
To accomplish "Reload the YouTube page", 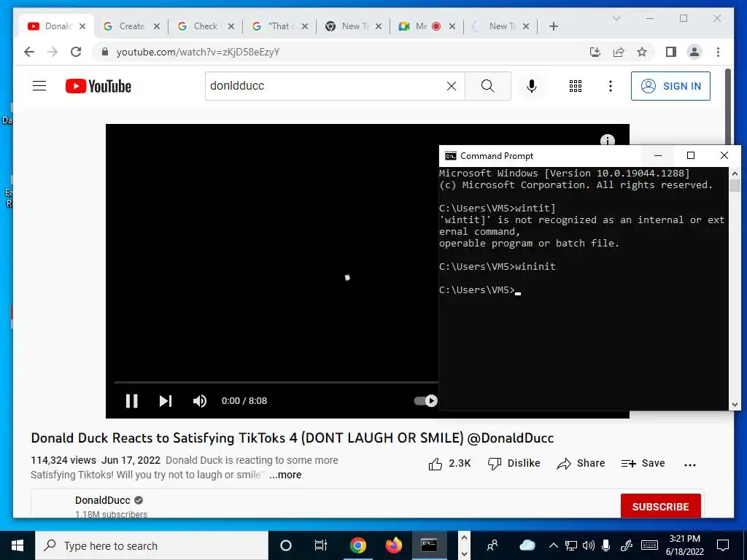I will (76, 52).
